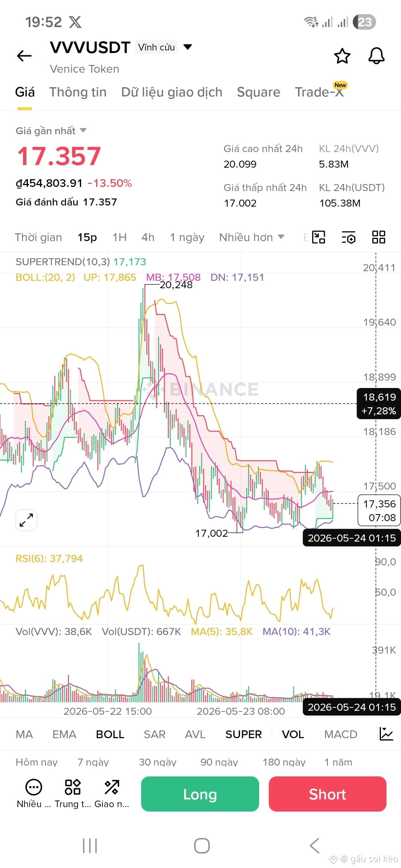Tap the Vol(VVV) volume label
The image size is (401, 868).
pos(54,631)
